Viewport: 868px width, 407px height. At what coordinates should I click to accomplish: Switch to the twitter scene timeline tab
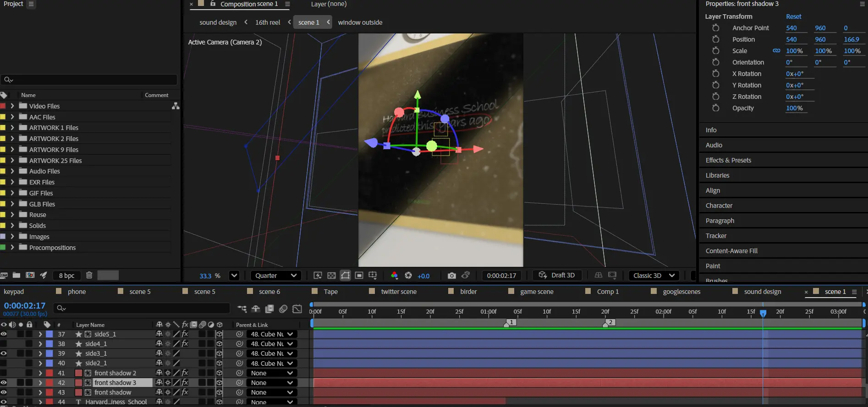coord(398,292)
